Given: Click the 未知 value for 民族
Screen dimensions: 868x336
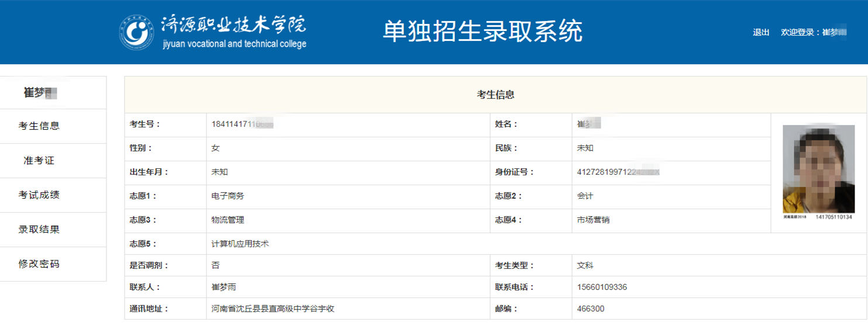Looking at the screenshot, I should pos(585,148).
